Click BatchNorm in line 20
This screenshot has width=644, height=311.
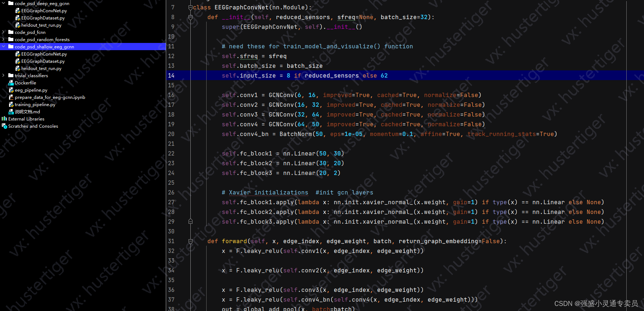tap(295, 134)
